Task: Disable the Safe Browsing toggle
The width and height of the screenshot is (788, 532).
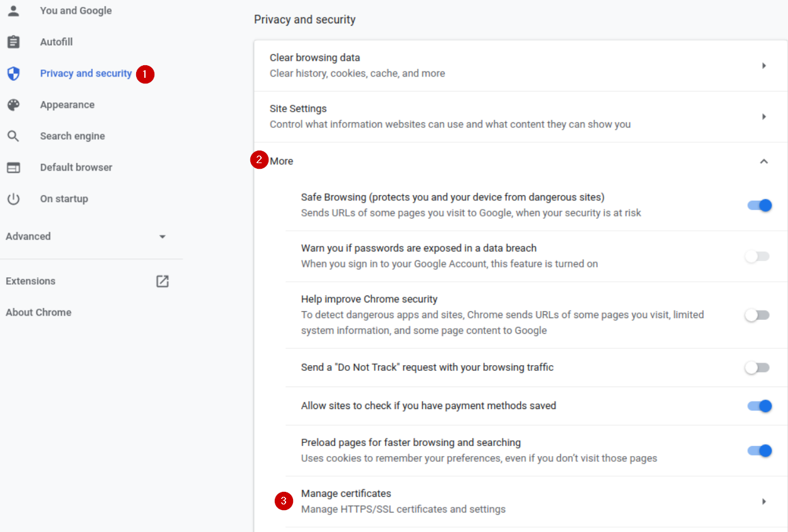Action: (759, 205)
